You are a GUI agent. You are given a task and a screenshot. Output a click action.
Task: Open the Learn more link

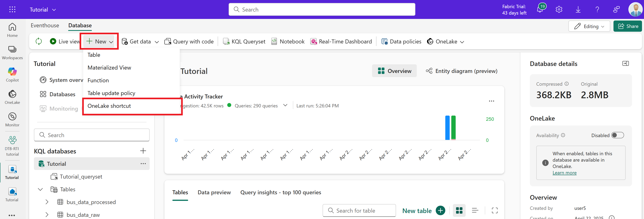565,173
